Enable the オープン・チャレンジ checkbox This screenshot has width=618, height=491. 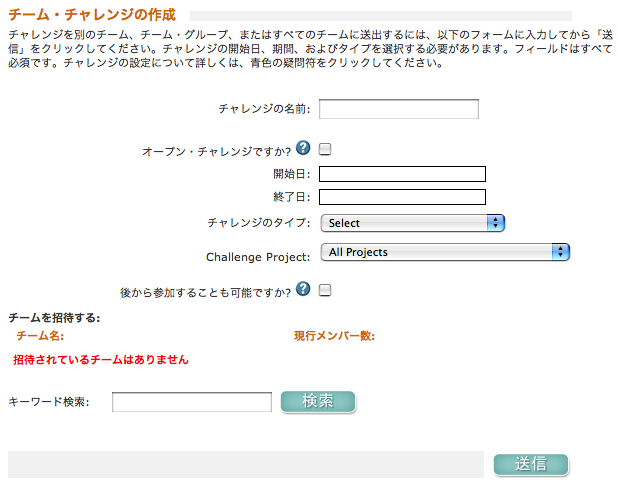pos(325,150)
